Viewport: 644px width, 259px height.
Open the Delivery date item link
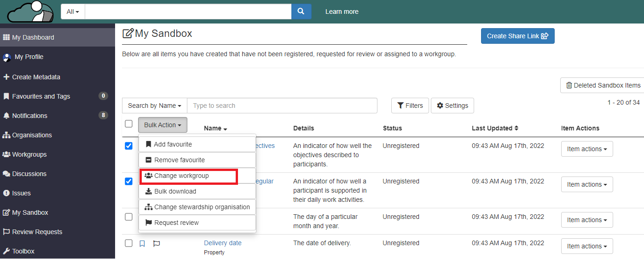coord(222,243)
